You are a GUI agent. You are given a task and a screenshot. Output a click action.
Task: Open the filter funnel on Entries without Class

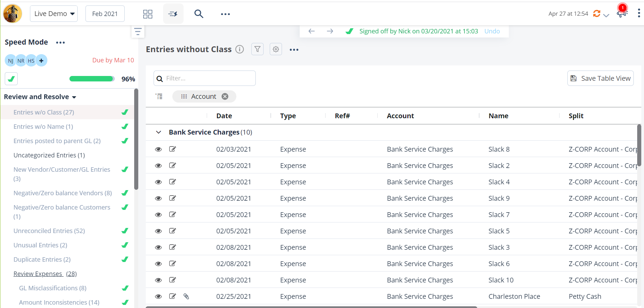click(257, 49)
